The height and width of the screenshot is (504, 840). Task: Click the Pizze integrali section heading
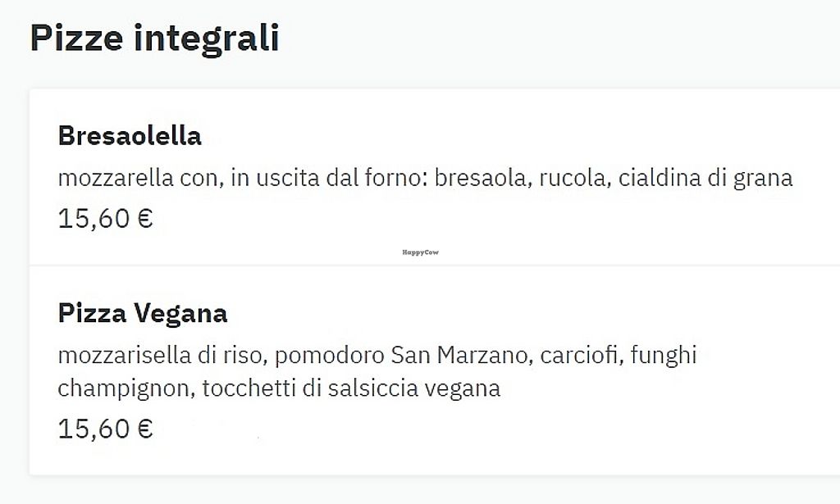point(154,39)
